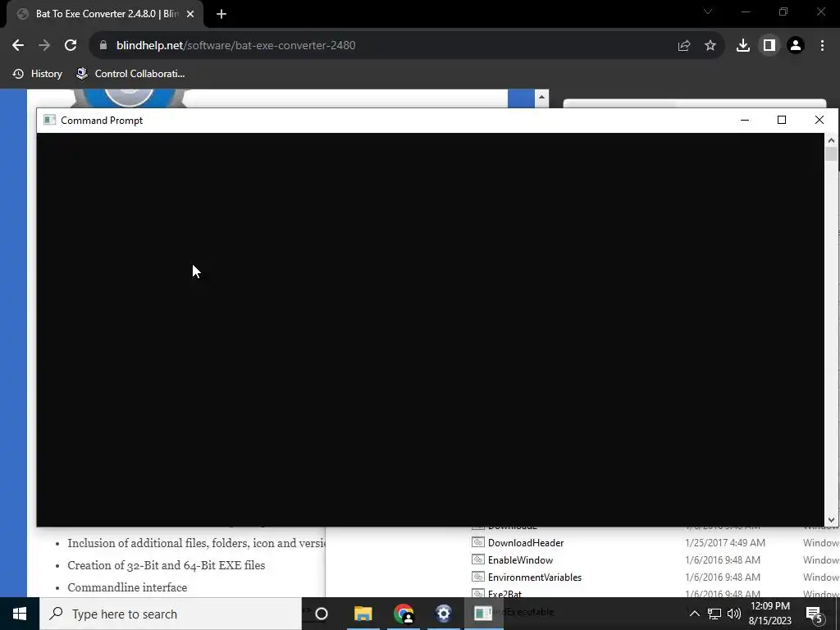Screen dimensions: 840x630
Task: Click the blindhelp.net URL in the address bar
Action: [x=235, y=46]
